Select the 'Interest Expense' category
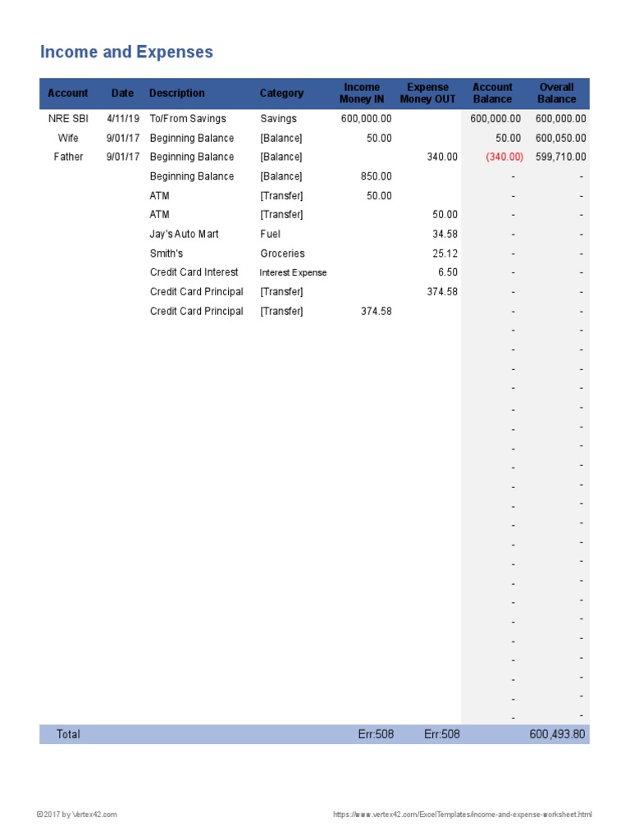The width and height of the screenshot is (630, 840). [x=293, y=272]
